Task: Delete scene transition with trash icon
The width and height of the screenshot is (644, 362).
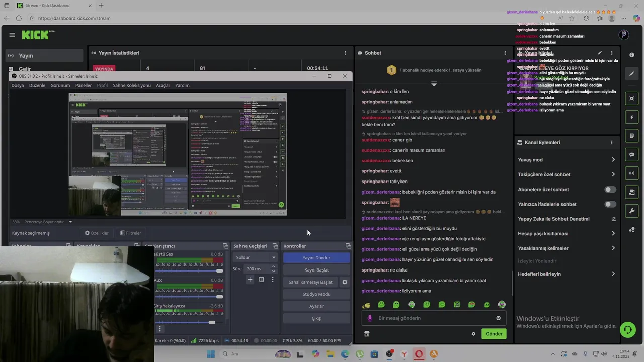Action: click(x=261, y=279)
